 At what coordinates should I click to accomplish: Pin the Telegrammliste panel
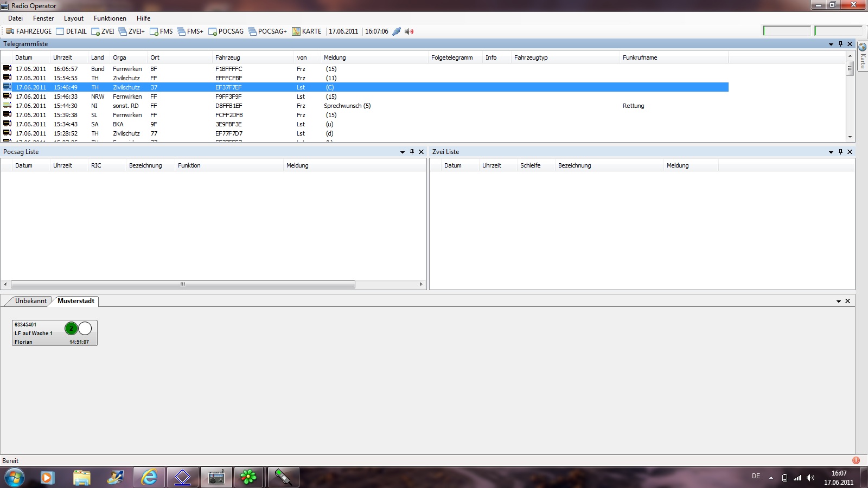pos(840,44)
